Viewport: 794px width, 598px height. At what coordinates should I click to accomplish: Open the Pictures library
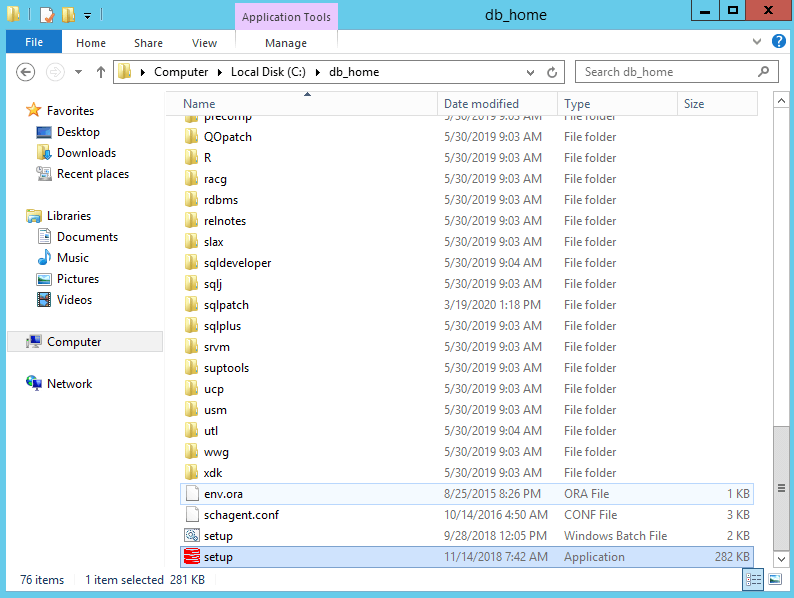pyautogui.click(x=77, y=278)
